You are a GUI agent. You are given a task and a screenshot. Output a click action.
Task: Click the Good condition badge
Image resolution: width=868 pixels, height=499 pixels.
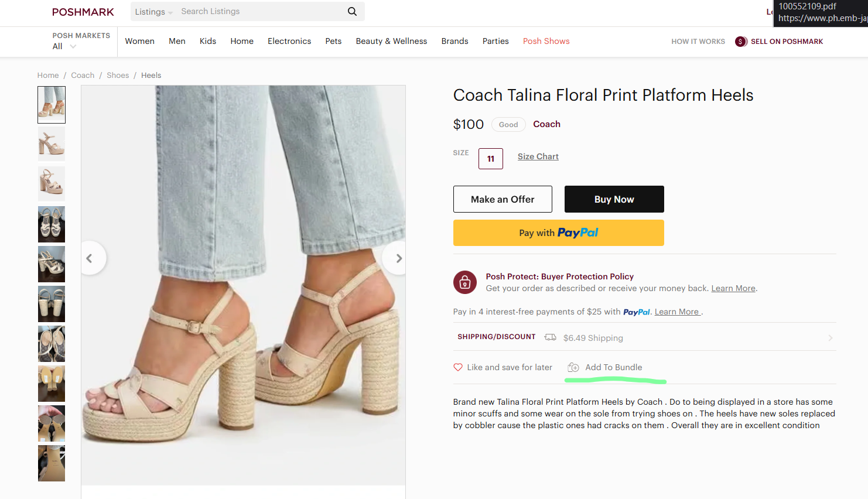pos(508,124)
